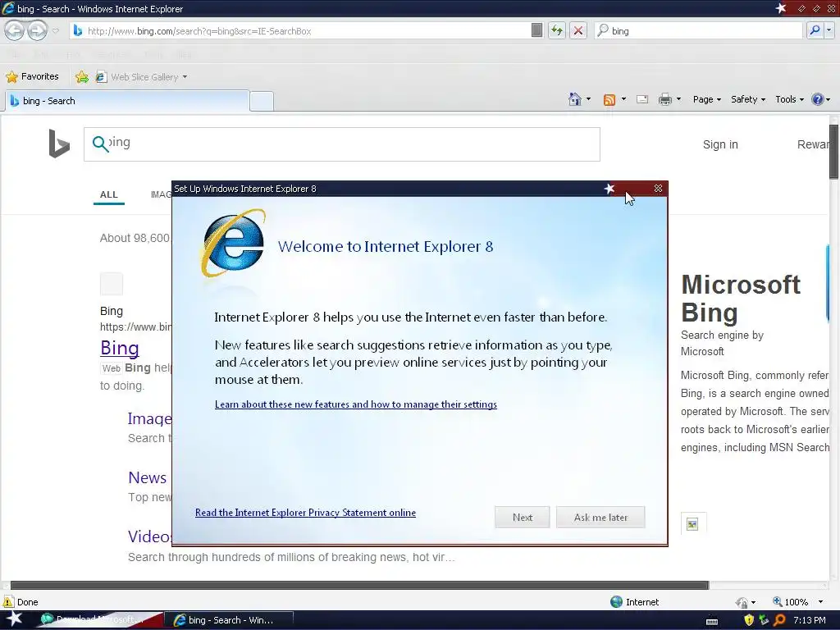The image size is (840, 630).
Task: Click the Compatibility View button in address bar
Action: [x=536, y=30]
